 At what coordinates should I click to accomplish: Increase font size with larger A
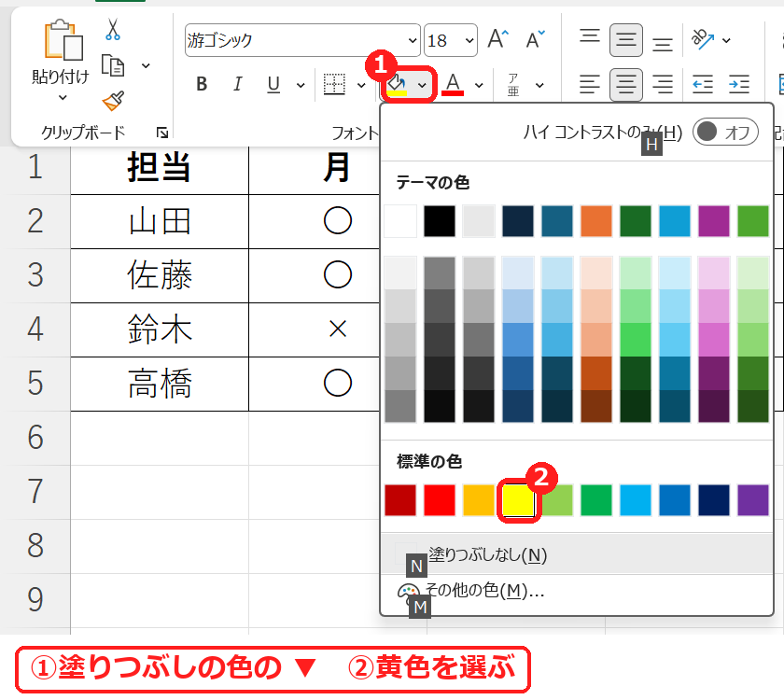[x=498, y=39]
